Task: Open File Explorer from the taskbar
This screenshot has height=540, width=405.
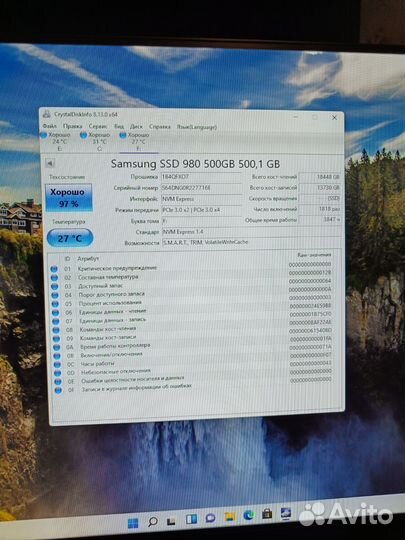Action: 230,517
